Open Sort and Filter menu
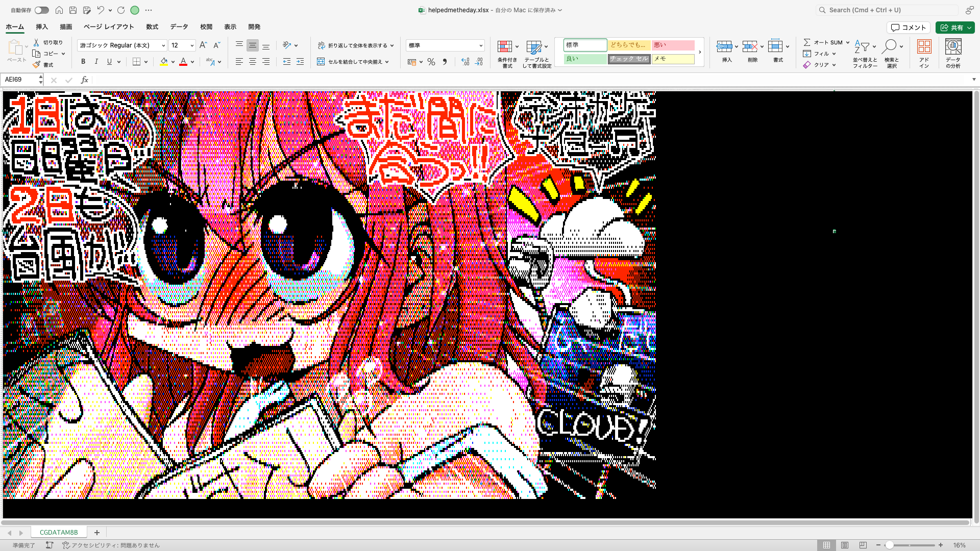The height and width of the screenshot is (551, 980). pyautogui.click(x=865, y=54)
